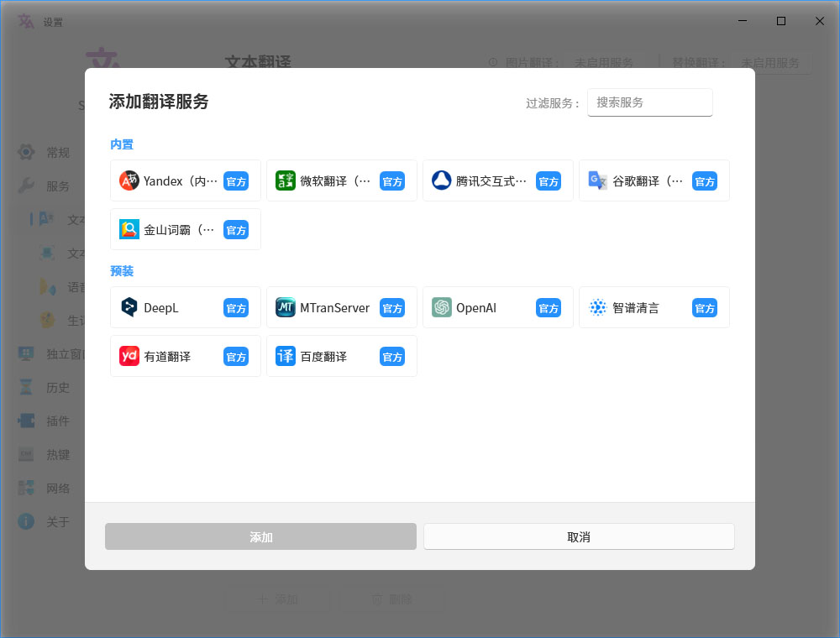The height and width of the screenshot is (638, 840).
Task: Click the 官方 badge on Yandex card
Action: click(236, 181)
